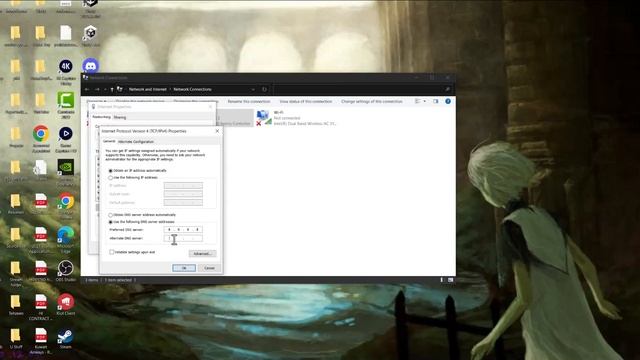Click Disable this network device
Screen dimensions: 640x360
pyautogui.click(x=140, y=101)
